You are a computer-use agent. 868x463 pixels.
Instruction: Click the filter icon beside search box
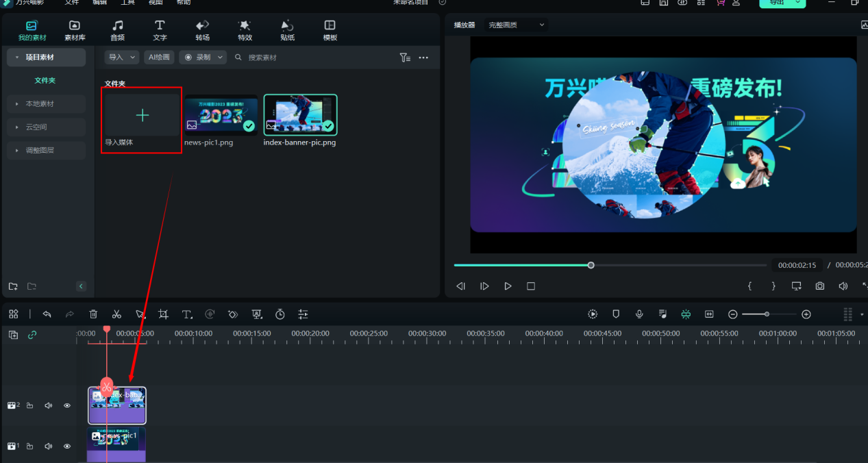click(x=405, y=58)
